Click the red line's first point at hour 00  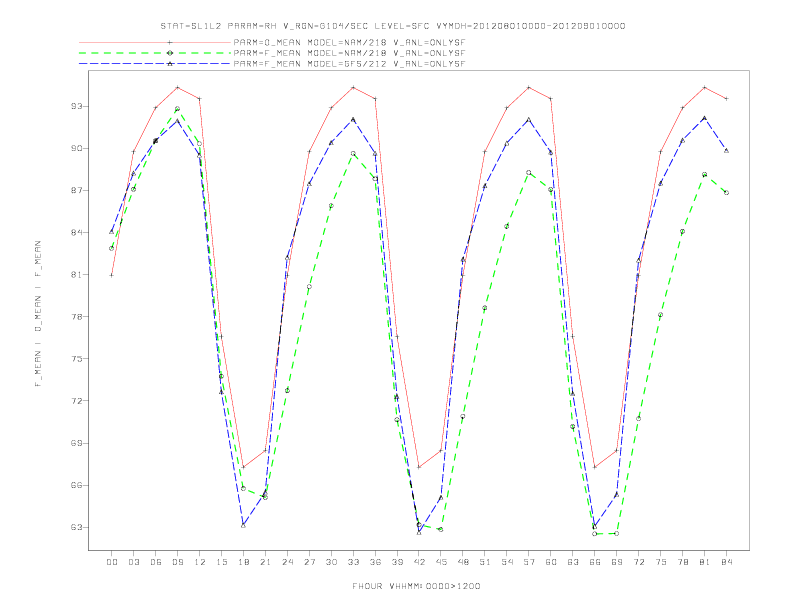click(112, 275)
